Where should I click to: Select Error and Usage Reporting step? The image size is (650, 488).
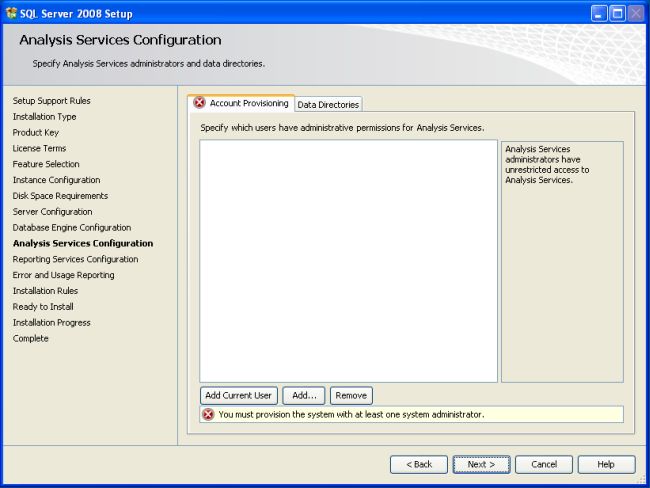[x=63, y=275]
